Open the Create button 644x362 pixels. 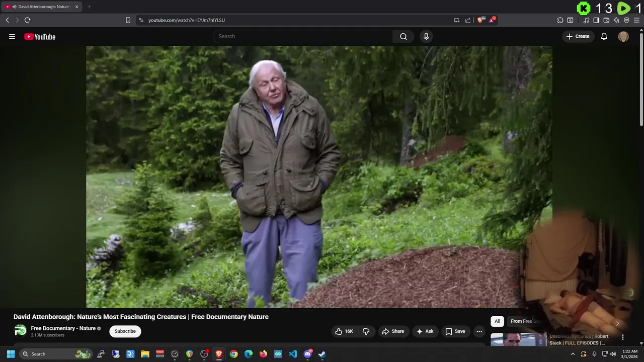click(x=578, y=36)
